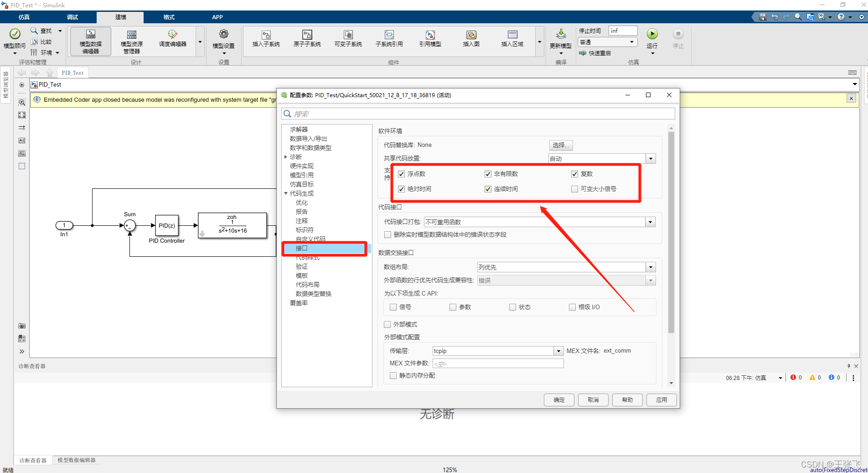The height and width of the screenshot is (473, 868).
Task: Collapse the 代码生成 tree node
Action: pos(286,193)
